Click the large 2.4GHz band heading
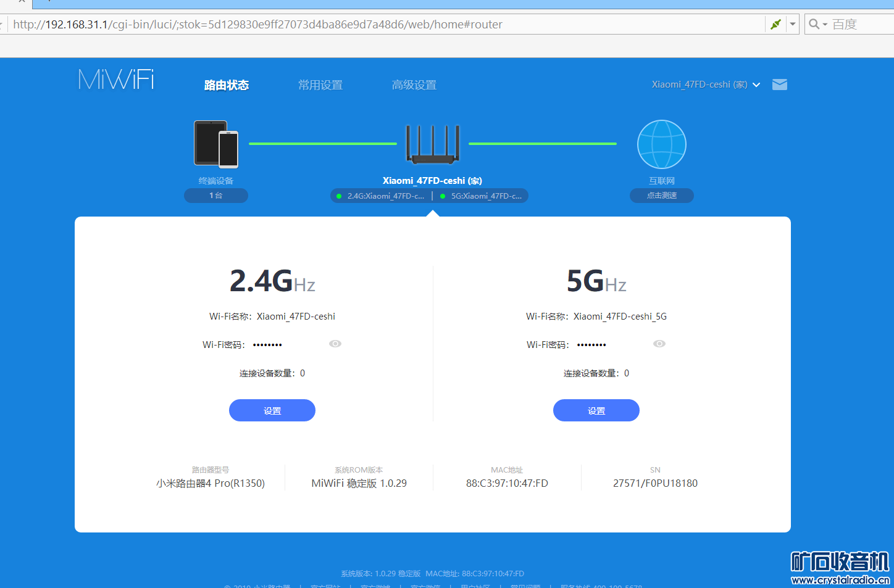Viewport: 894px width, 588px height. coord(272,281)
